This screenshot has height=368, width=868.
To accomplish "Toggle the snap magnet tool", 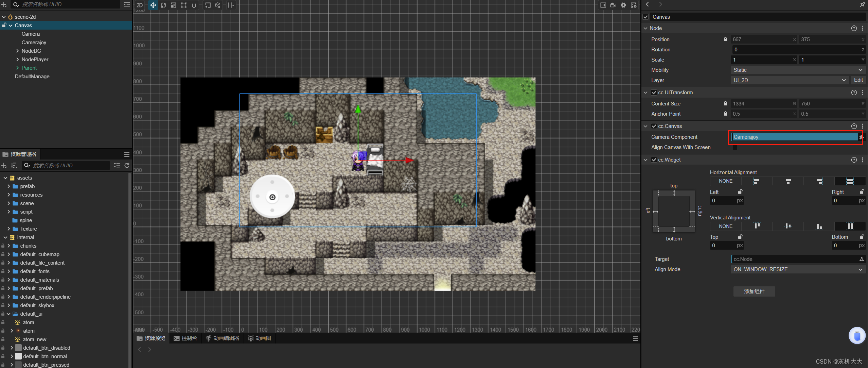I will pos(194,5).
